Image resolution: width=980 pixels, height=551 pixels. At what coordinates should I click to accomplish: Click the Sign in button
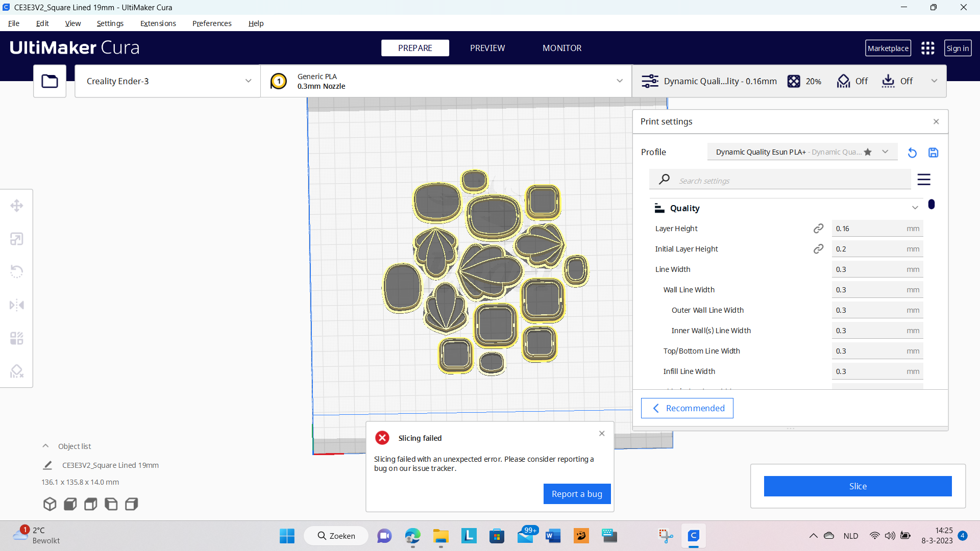(958, 48)
